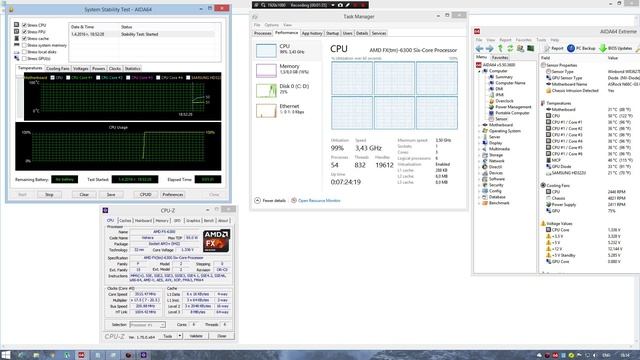Toggle Stress CPU checkbox
Viewport: 640px width, 360px height.
point(24,25)
